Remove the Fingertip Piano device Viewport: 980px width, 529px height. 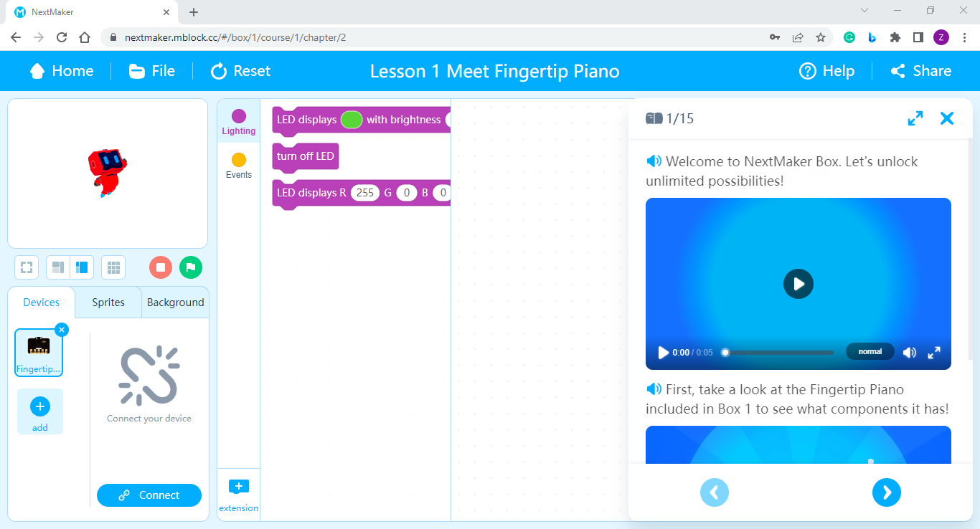tap(62, 330)
